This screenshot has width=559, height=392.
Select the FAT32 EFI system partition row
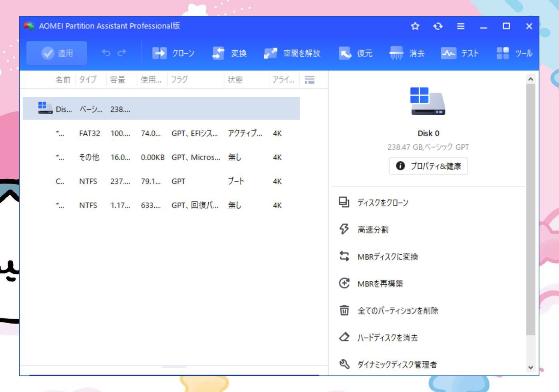pyautogui.click(x=161, y=133)
